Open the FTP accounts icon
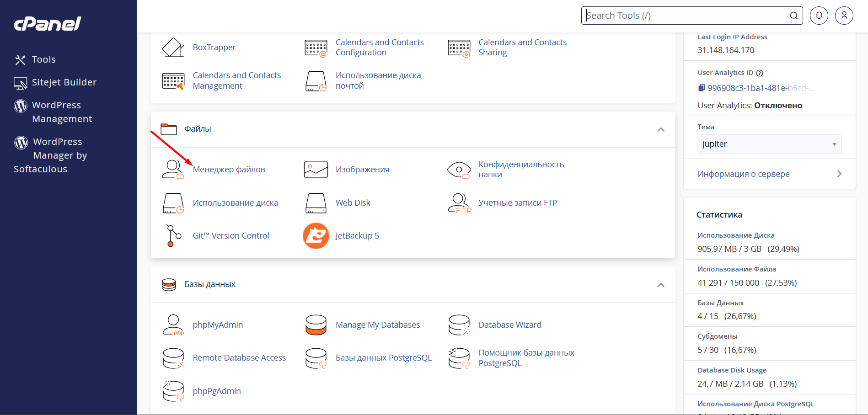This screenshot has width=868, height=415. [x=459, y=203]
